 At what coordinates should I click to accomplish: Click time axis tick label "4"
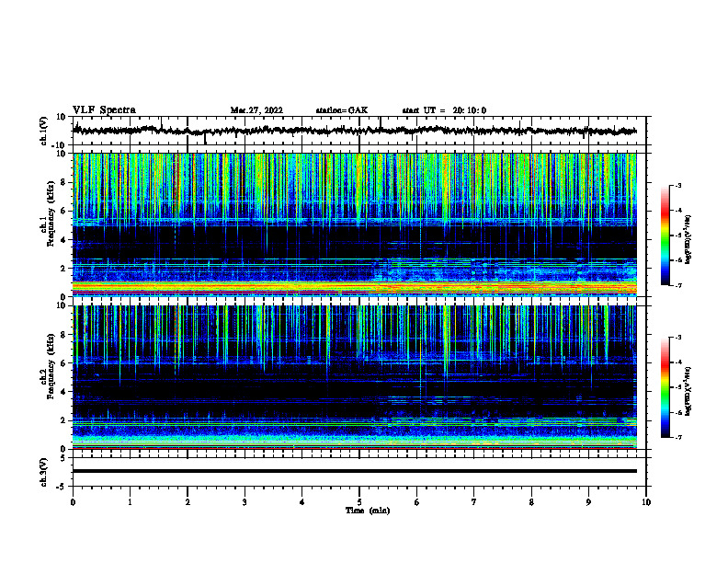[302, 502]
